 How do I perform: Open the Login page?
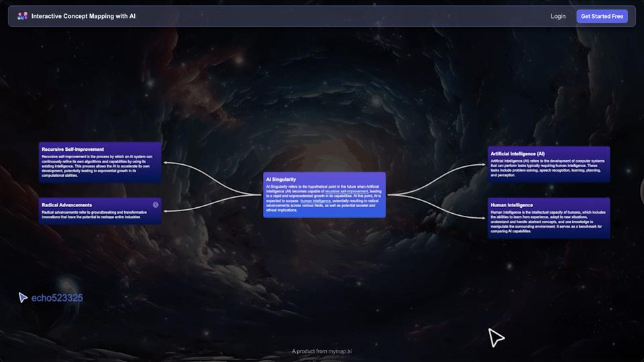coord(557,16)
